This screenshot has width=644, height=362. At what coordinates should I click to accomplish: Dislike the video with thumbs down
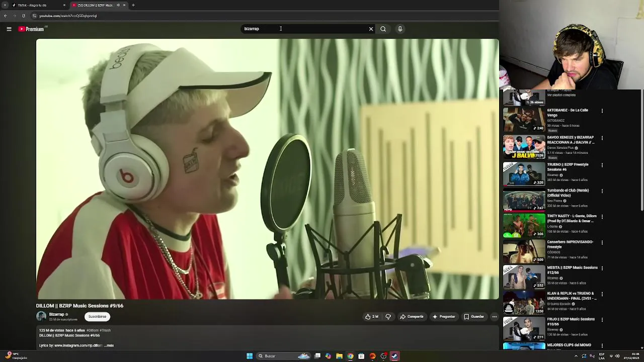tap(388, 317)
